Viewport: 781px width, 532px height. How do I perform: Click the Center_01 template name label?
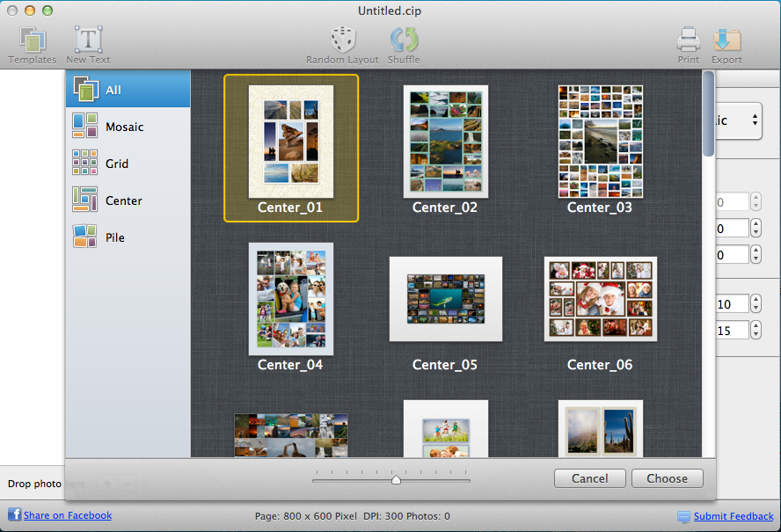tap(290, 208)
